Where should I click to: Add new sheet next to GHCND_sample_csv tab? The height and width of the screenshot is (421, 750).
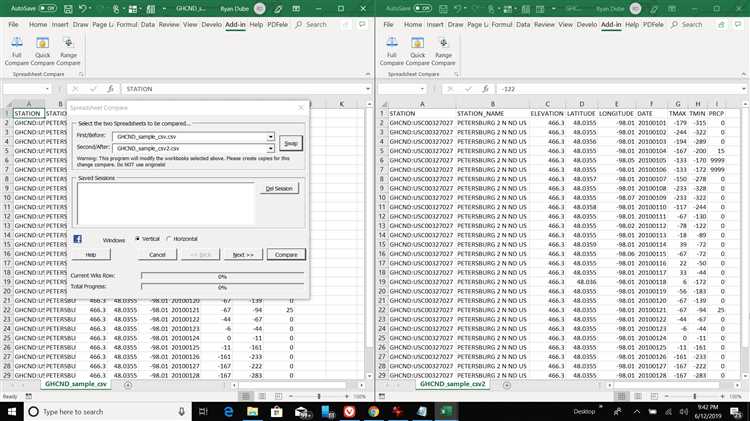point(128,385)
